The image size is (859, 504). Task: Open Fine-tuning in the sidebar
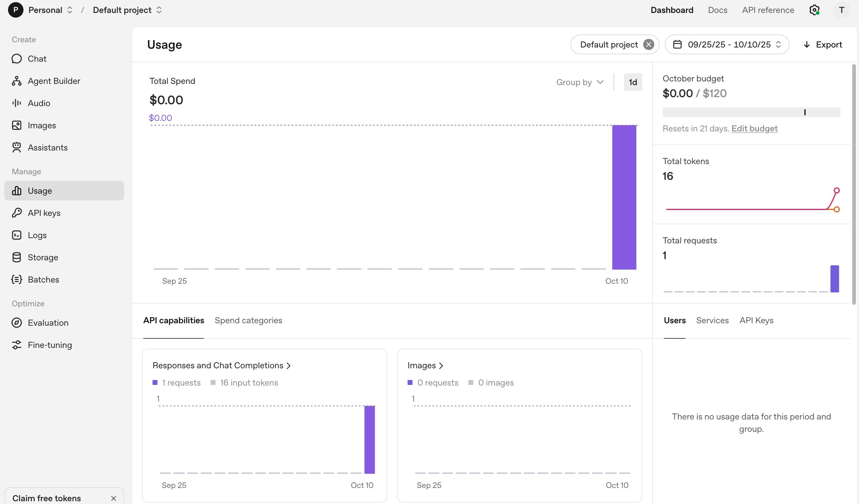50,345
